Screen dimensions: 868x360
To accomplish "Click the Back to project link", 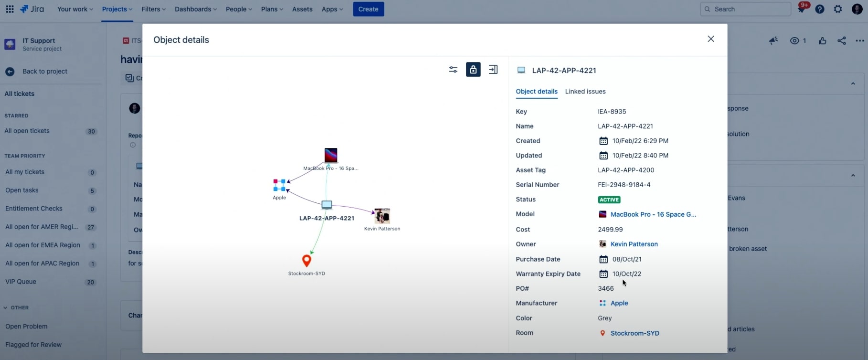I will click(45, 71).
